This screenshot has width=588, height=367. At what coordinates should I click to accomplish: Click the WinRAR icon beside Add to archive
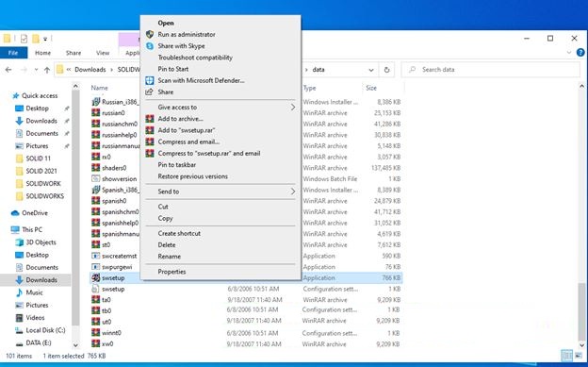(150, 119)
